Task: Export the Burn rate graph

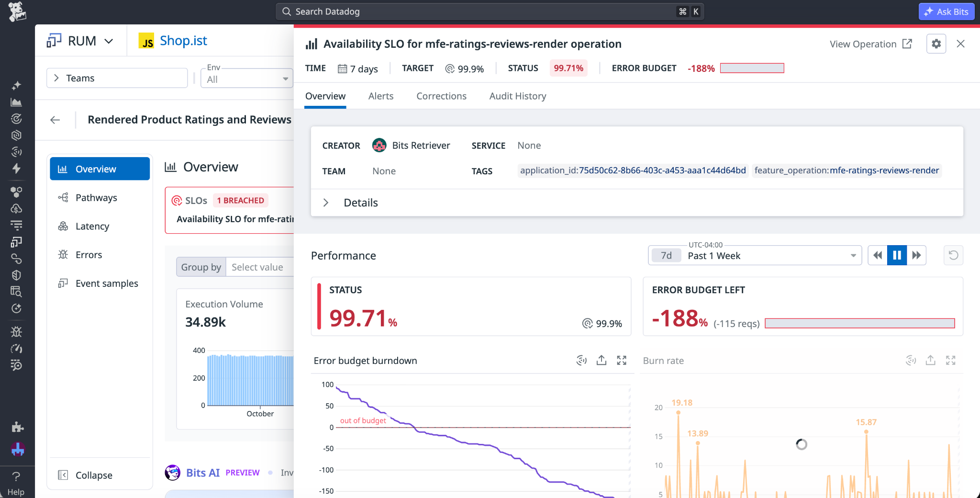Action: pos(930,360)
